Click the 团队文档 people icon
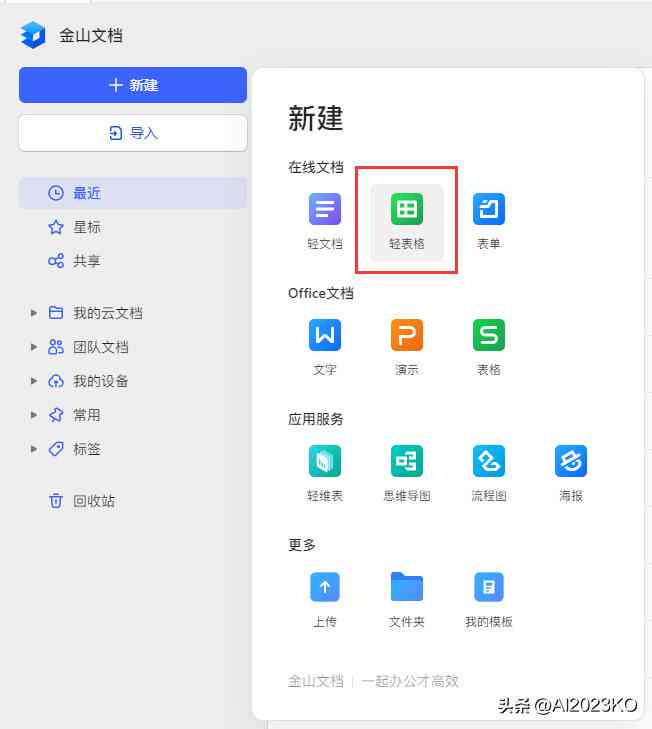 coord(56,347)
